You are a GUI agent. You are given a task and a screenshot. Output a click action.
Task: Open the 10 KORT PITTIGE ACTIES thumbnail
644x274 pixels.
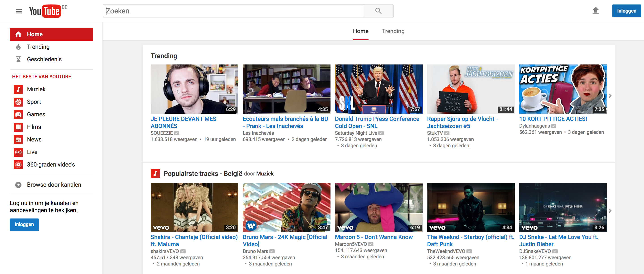[563, 89]
